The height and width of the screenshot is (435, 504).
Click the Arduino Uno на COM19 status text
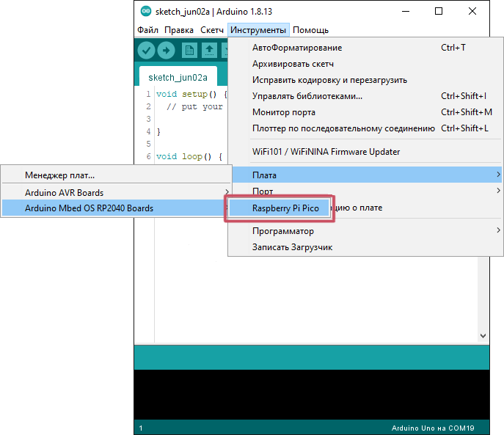(433, 428)
